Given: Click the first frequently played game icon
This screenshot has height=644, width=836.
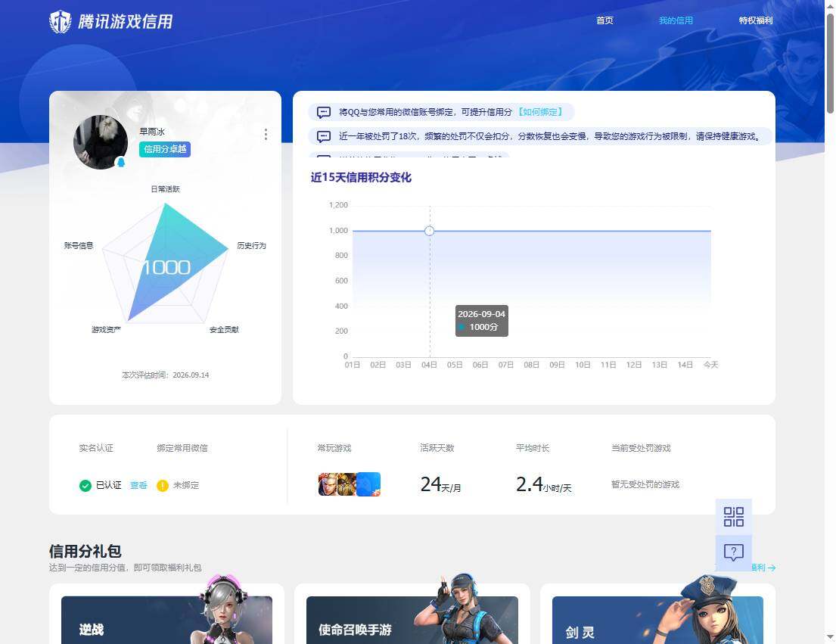Looking at the screenshot, I should (327, 484).
